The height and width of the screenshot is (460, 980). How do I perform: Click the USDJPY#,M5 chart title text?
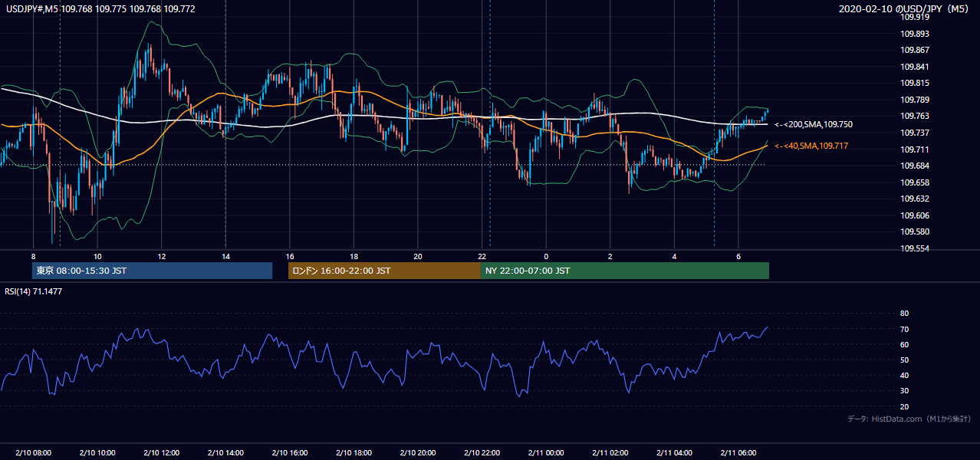[x=100, y=9]
